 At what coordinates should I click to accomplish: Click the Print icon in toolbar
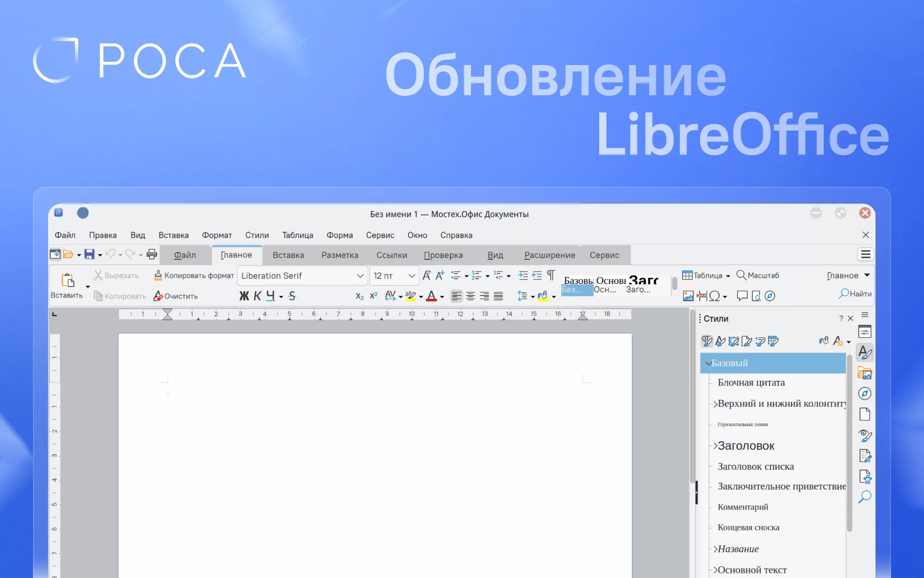(x=151, y=255)
